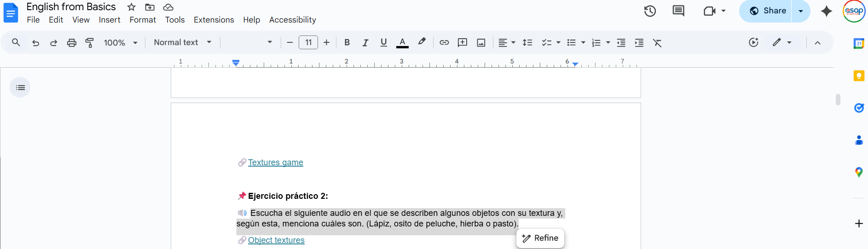The width and height of the screenshot is (868, 249).
Task: Open the Normal text style dropdown
Action: coord(182,43)
